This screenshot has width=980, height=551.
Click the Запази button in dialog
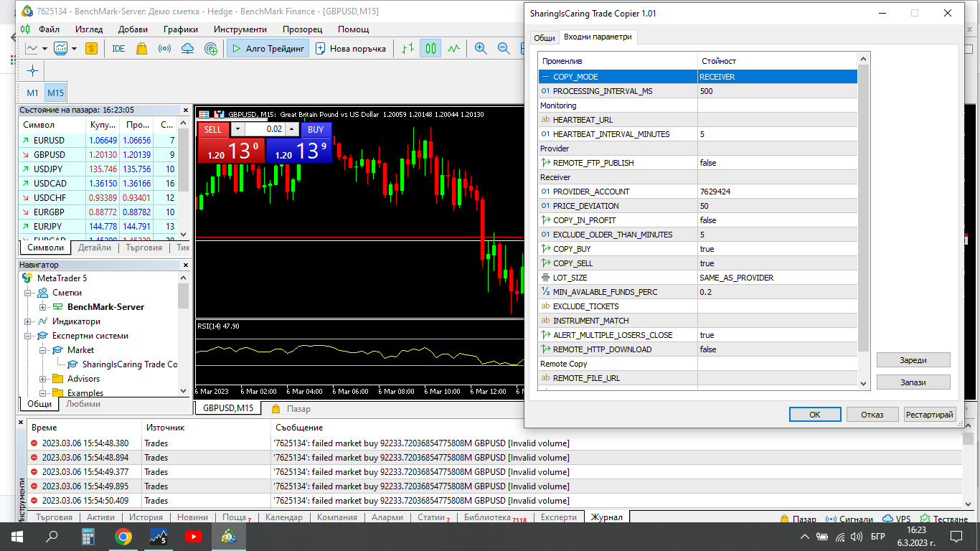pyautogui.click(x=913, y=382)
